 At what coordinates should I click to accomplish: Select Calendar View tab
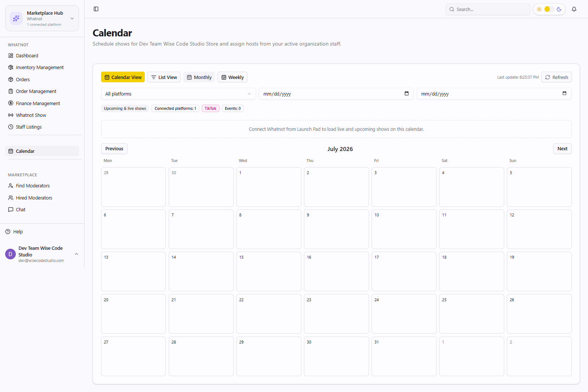123,77
